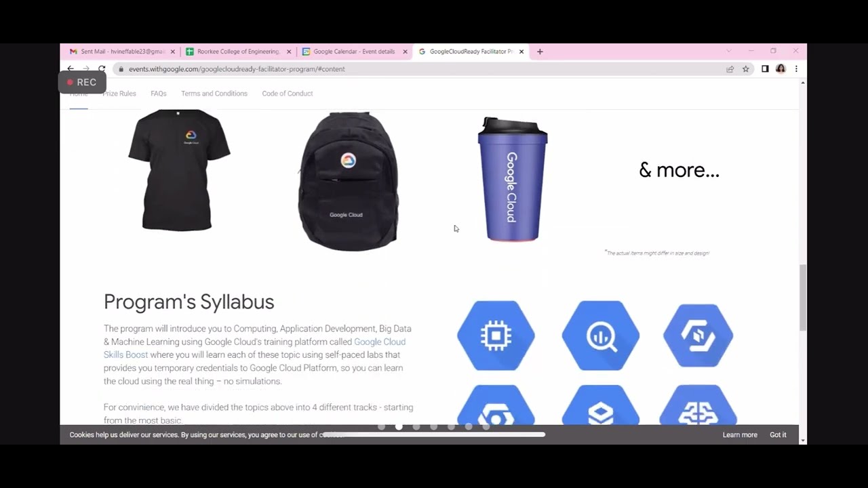The width and height of the screenshot is (868, 488).
Task: Click the REC recording indicator
Action: point(82,82)
